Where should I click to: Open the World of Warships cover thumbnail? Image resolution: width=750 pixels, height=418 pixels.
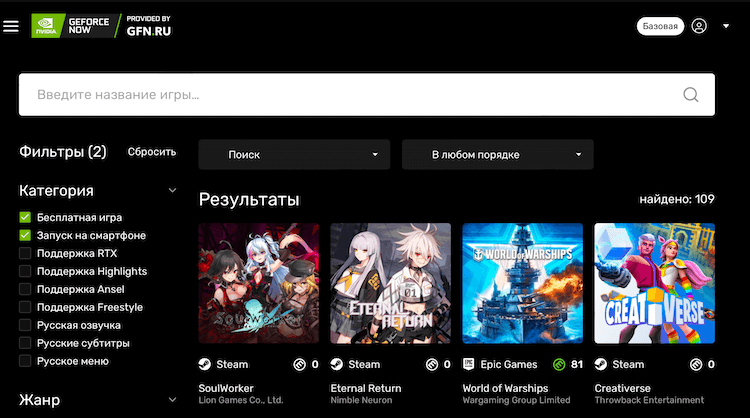523,283
